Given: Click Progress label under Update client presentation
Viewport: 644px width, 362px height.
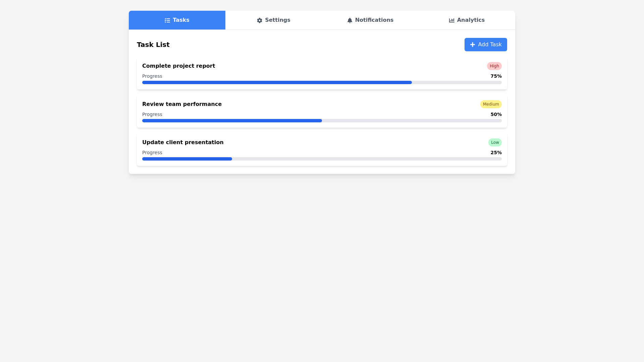Looking at the screenshot, I should 152,153.
